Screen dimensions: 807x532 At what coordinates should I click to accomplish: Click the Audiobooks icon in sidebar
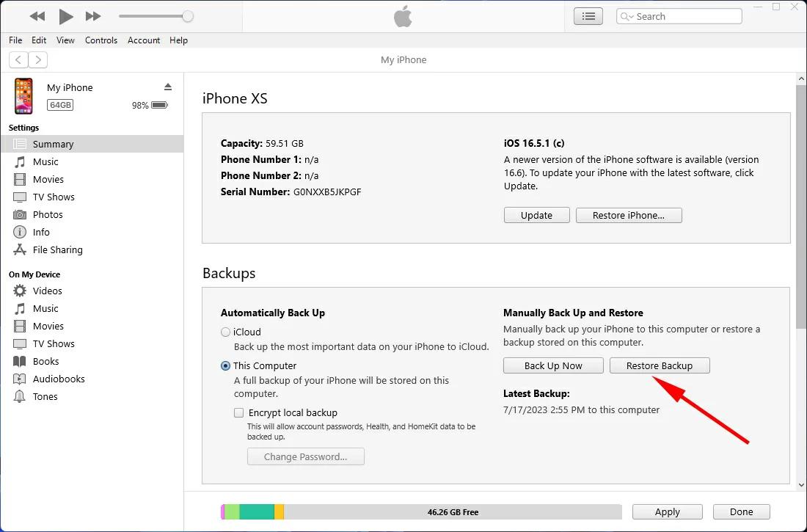tap(20, 379)
